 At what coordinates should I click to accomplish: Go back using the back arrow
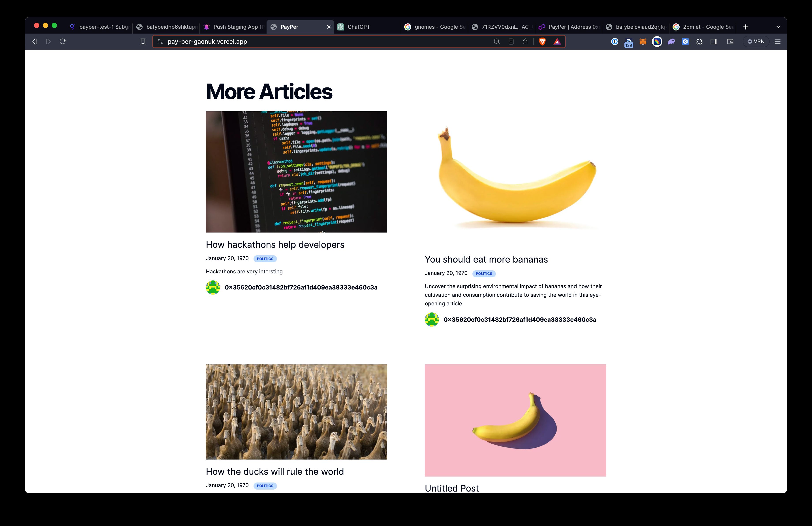34,41
